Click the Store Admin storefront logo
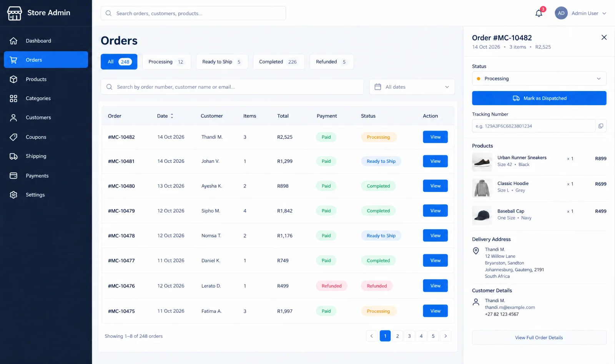The height and width of the screenshot is (364, 615). 15,13
